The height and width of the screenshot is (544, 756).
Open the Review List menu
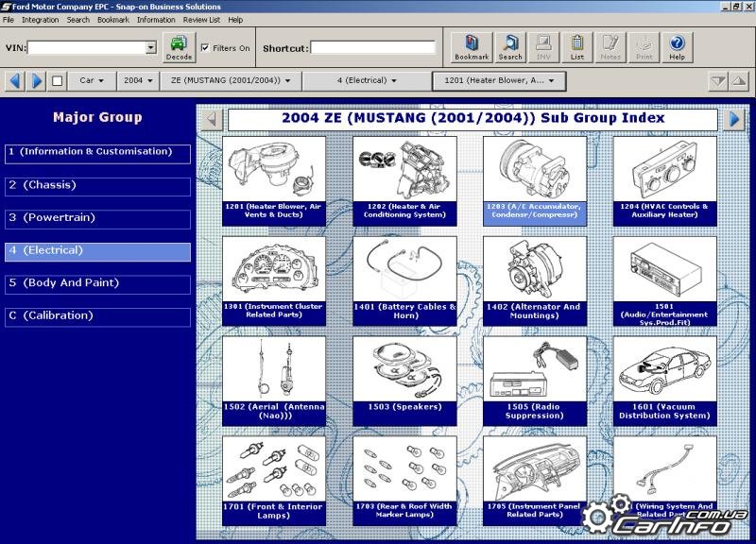coord(201,20)
